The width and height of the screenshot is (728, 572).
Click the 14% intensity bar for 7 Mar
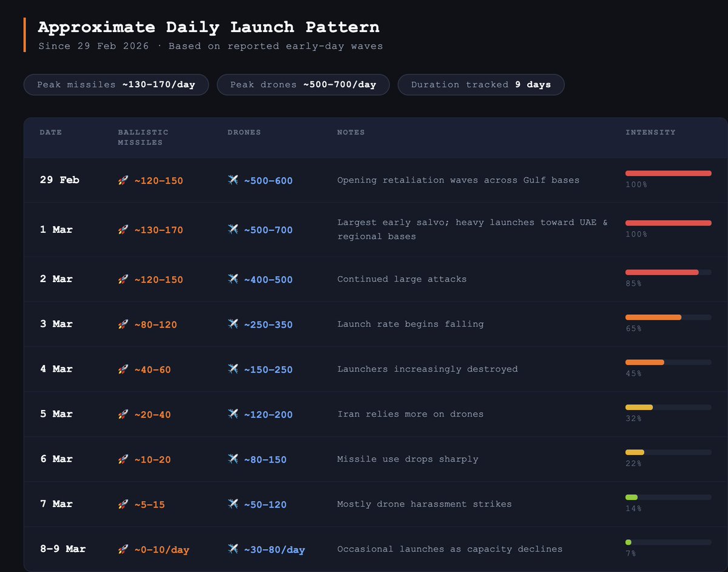(669, 497)
